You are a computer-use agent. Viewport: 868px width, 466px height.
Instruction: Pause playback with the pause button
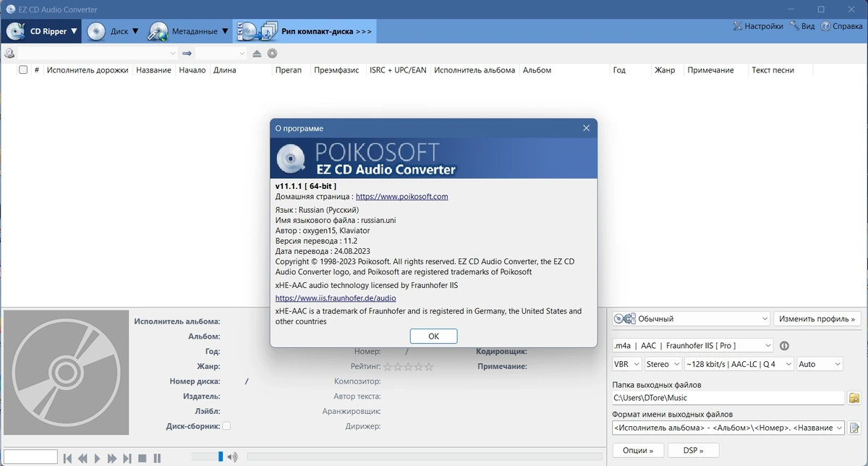click(157, 458)
